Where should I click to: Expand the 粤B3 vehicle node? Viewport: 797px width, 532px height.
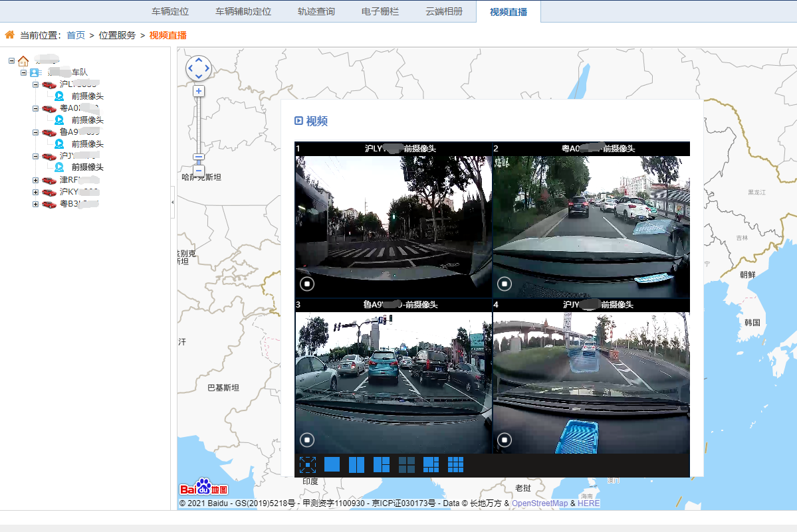point(36,204)
